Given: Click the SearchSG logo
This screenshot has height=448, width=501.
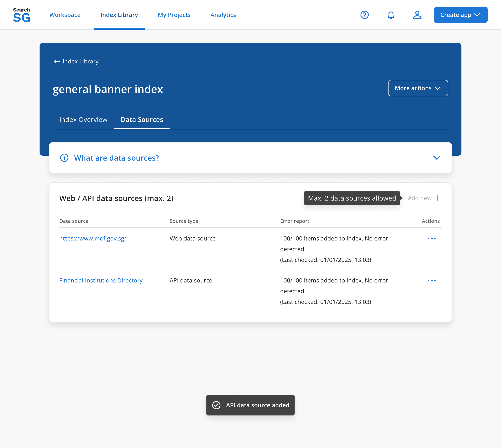Looking at the screenshot, I should [x=21, y=15].
